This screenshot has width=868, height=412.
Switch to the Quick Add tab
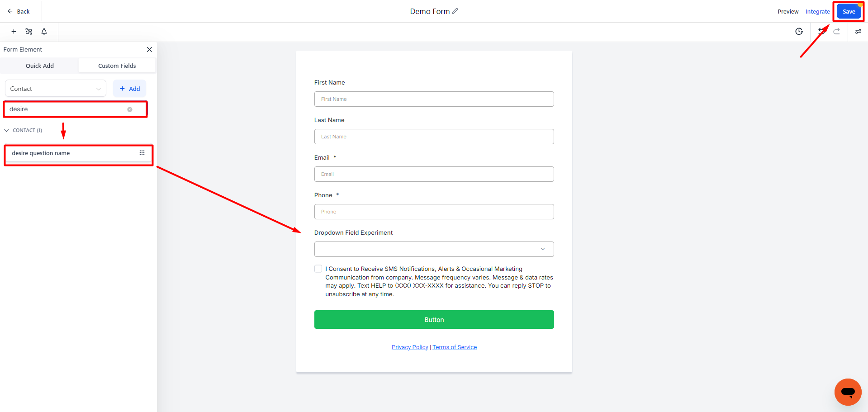point(40,66)
